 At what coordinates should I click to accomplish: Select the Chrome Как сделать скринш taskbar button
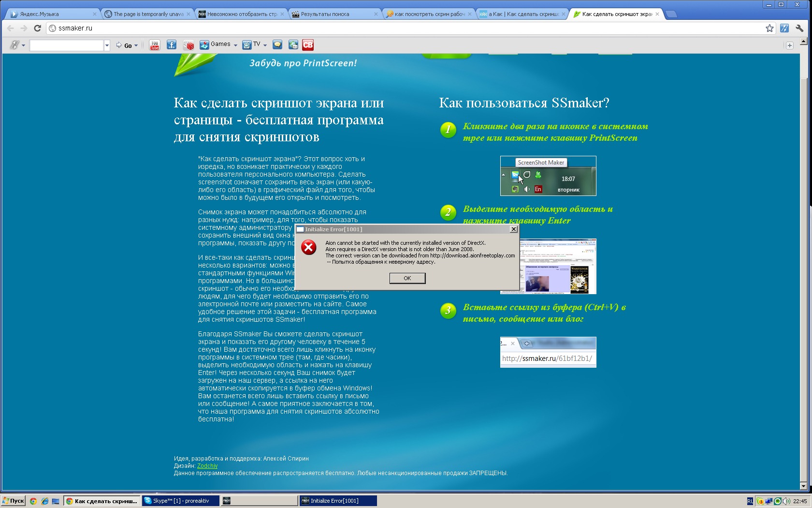102,501
